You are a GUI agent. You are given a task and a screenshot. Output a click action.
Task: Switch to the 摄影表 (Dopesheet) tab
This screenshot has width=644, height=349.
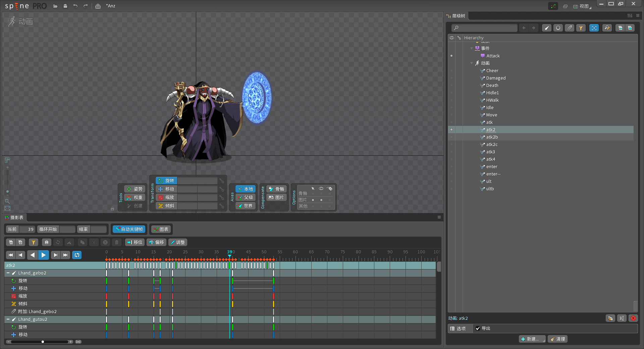pos(14,217)
